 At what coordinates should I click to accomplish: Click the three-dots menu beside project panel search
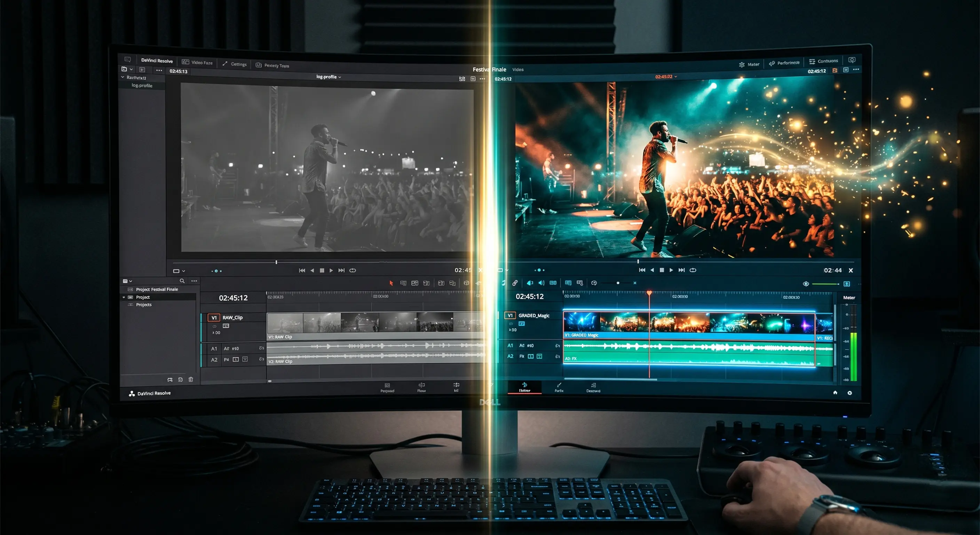coord(194,281)
